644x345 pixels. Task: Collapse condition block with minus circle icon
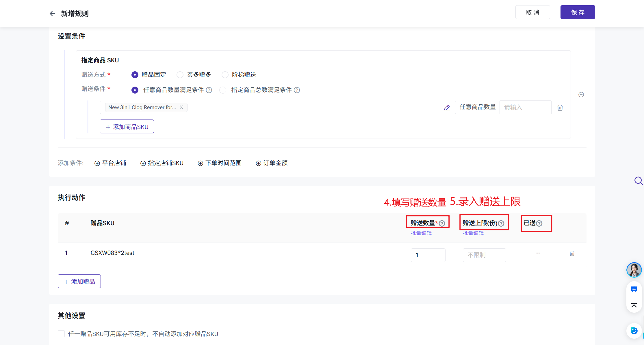[x=581, y=95]
